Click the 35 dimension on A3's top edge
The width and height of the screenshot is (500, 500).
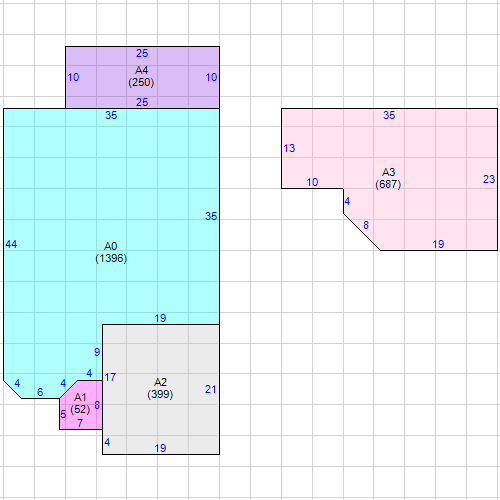(x=389, y=115)
